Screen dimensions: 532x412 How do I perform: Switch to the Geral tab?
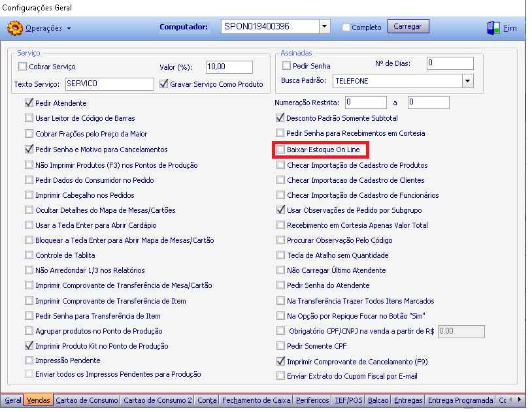(x=13, y=400)
